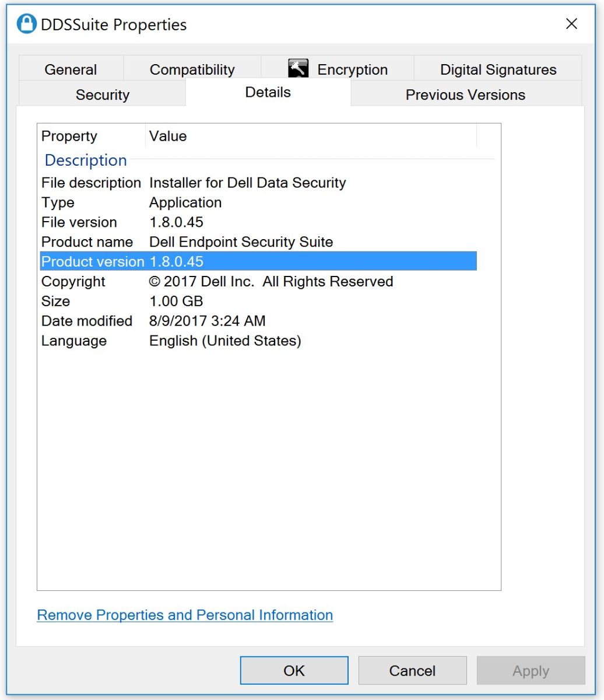Switch to the Previous Versions tab
This screenshot has width=604, height=700.
464,94
